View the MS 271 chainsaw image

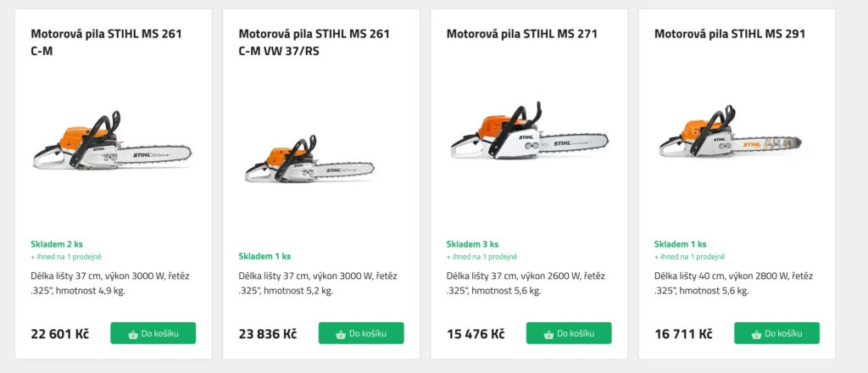pyautogui.click(x=530, y=136)
